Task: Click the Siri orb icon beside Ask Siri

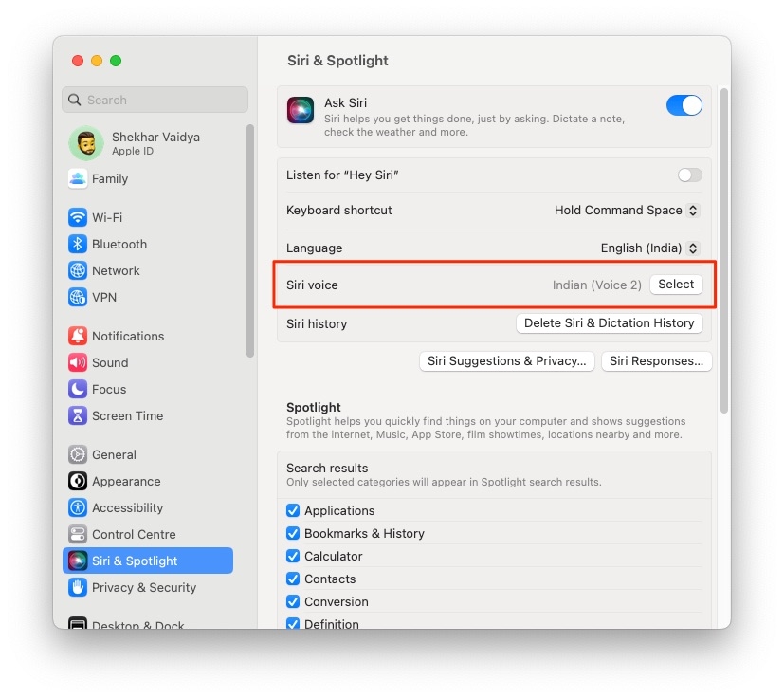Action: 301,110
